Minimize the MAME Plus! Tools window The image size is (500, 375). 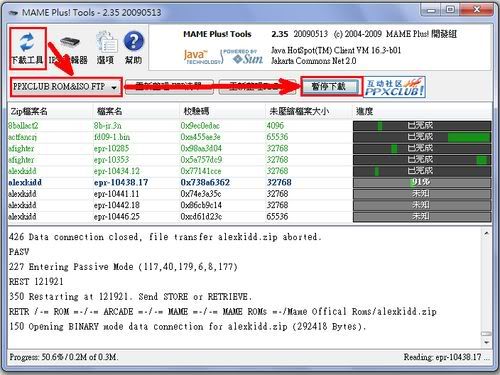click(x=432, y=10)
